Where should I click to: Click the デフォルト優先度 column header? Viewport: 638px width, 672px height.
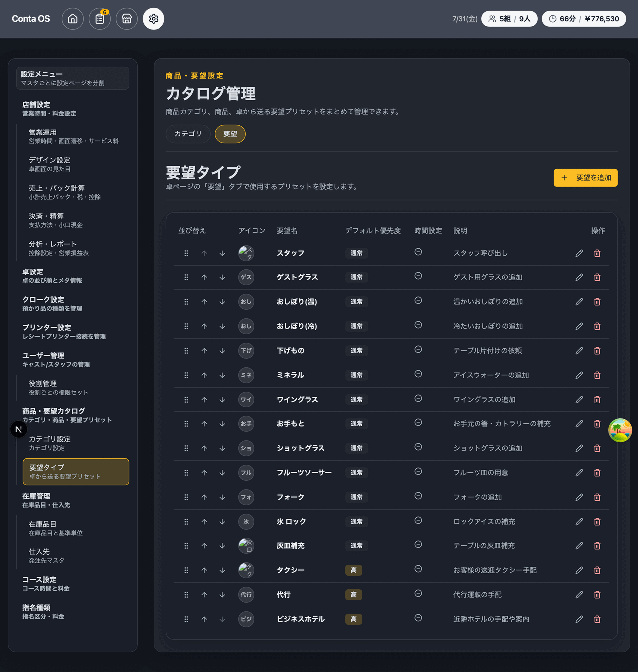click(373, 231)
